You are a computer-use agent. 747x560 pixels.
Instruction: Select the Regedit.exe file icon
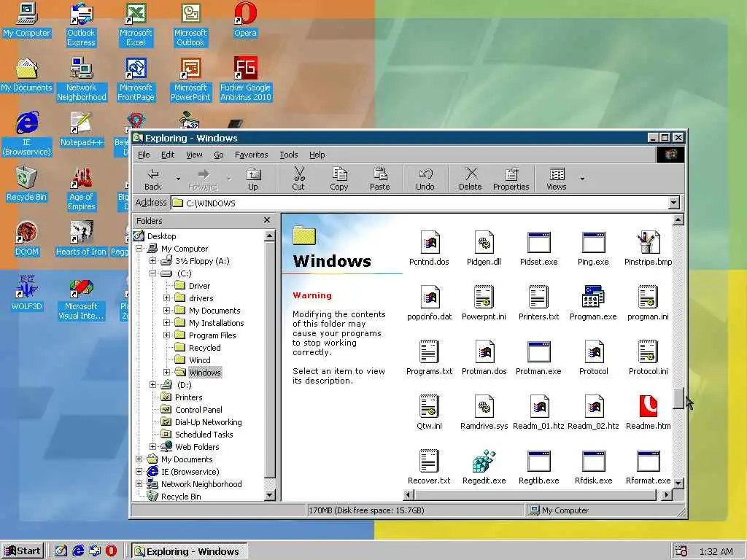tap(484, 461)
